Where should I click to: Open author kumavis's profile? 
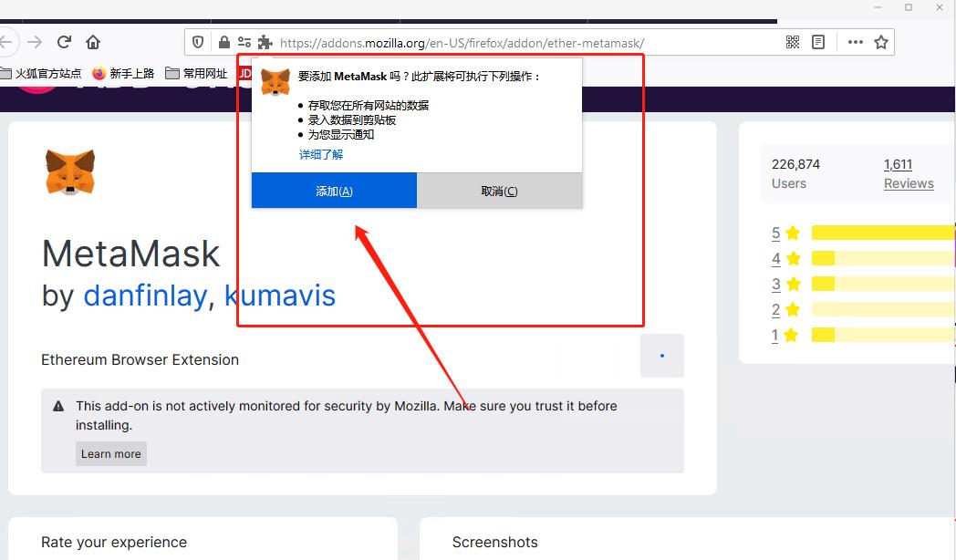(280, 296)
